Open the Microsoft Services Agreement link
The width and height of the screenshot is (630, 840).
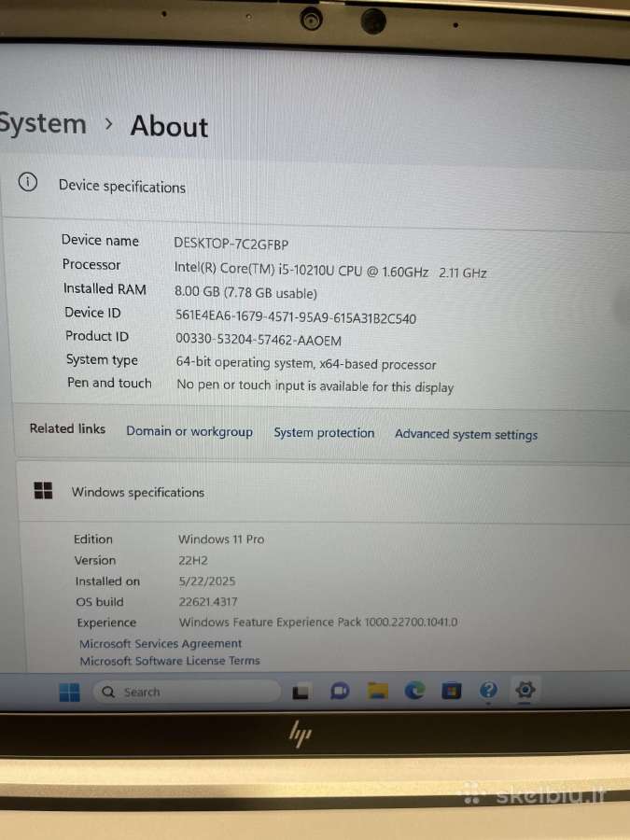pyautogui.click(x=161, y=643)
